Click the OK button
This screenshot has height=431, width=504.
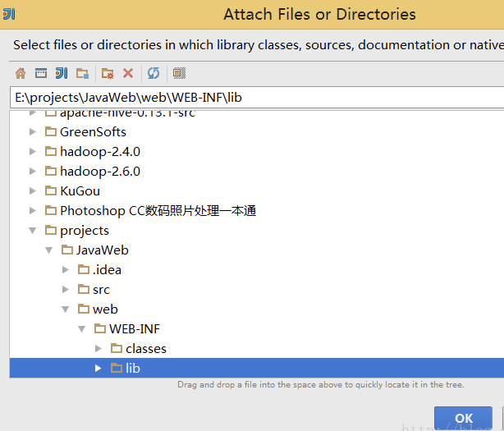463,418
